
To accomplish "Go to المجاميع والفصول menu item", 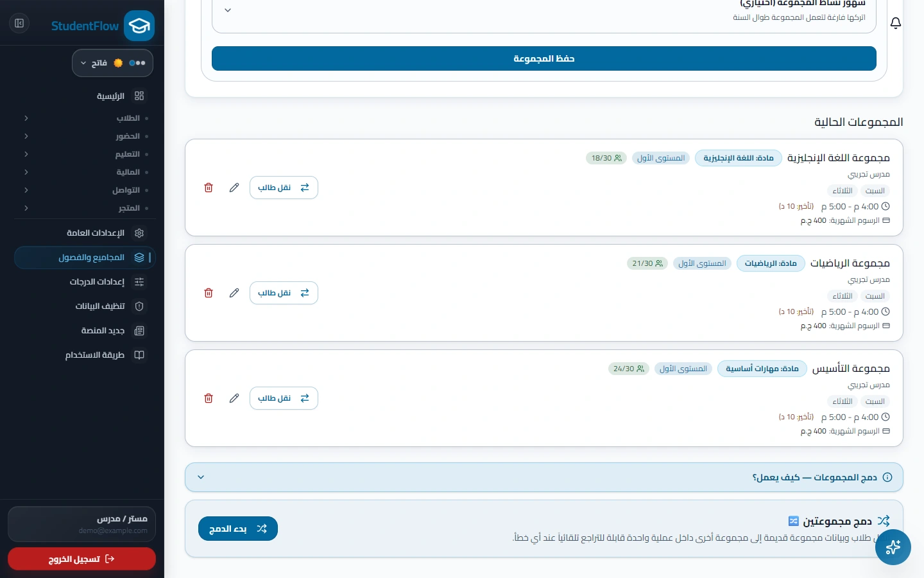I will coord(85,258).
